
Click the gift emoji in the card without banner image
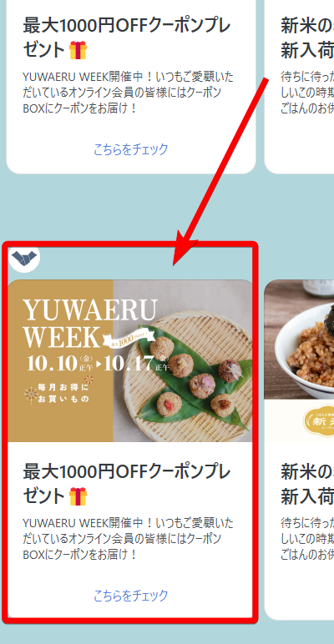(x=78, y=51)
